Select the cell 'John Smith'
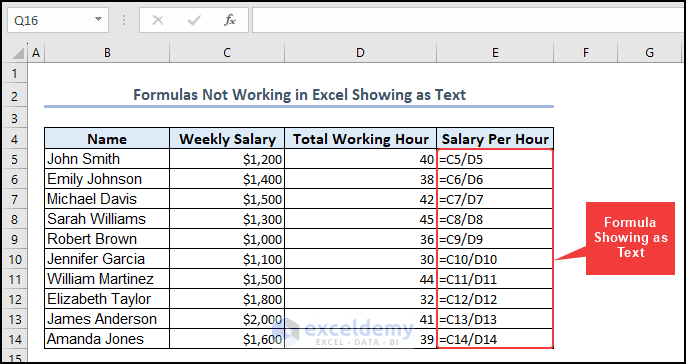Viewport: 686px width, 364px height. pyautogui.click(x=107, y=159)
